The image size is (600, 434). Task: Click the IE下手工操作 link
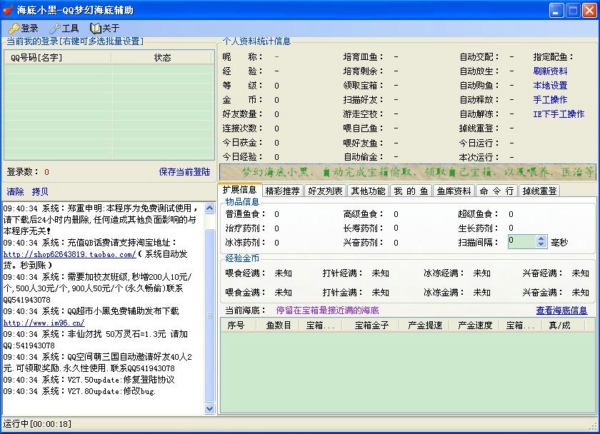point(559,114)
